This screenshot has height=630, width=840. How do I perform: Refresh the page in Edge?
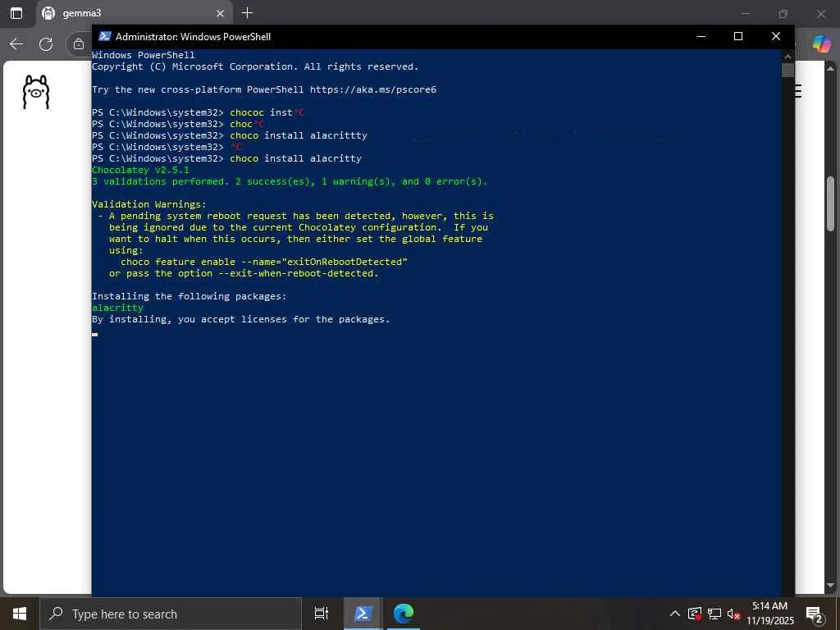point(46,44)
